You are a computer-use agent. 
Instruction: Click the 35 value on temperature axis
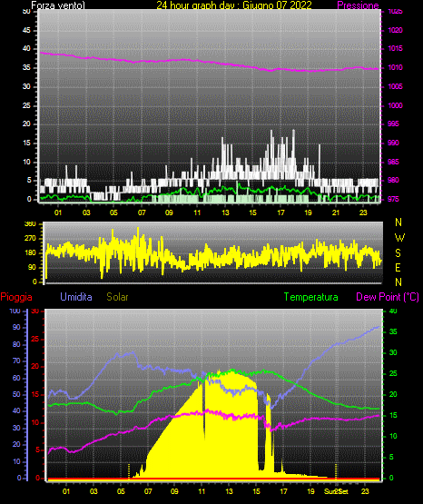click(393, 331)
